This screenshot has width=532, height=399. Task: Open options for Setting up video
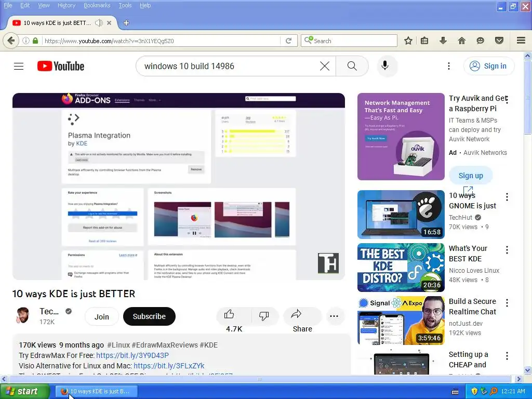[507, 356]
